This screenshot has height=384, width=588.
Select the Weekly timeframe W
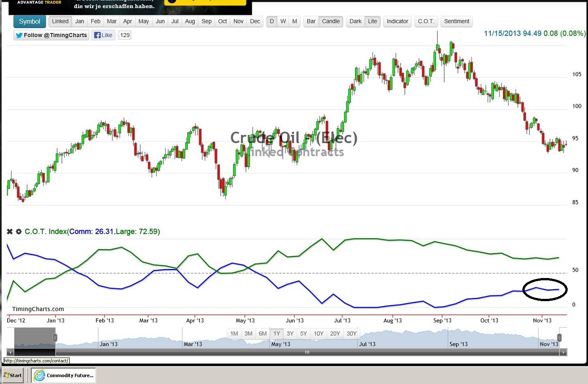click(283, 21)
